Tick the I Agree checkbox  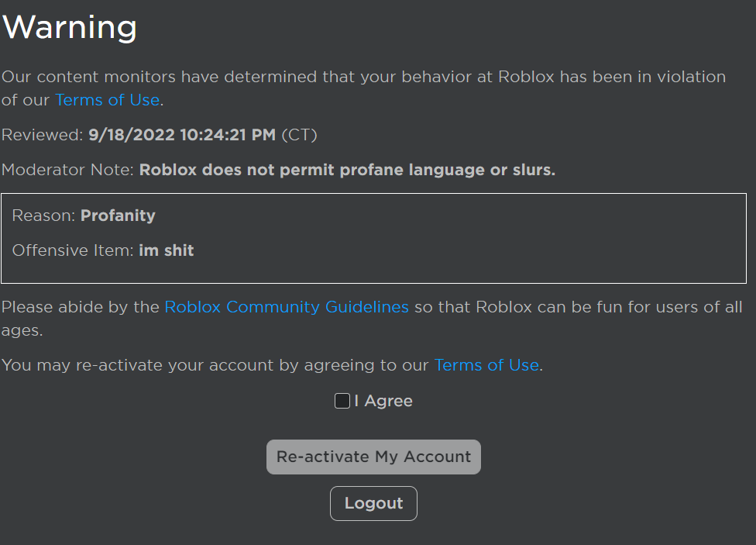(342, 401)
